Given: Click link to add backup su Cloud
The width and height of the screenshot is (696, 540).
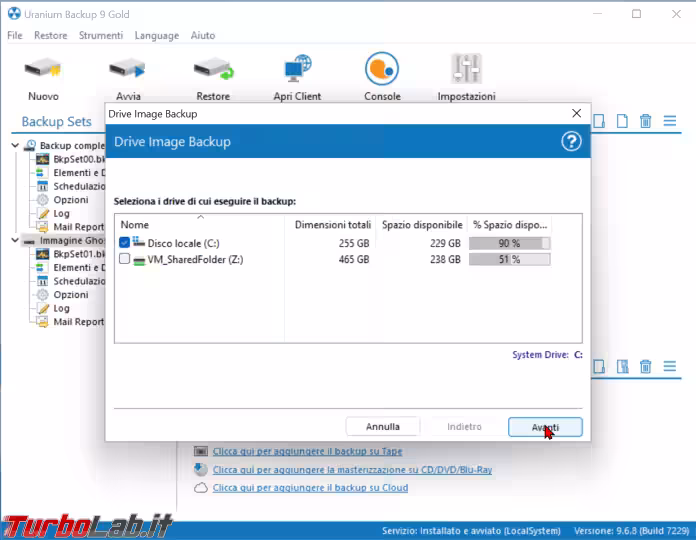Looking at the screenshot, I should coord(310,488).
